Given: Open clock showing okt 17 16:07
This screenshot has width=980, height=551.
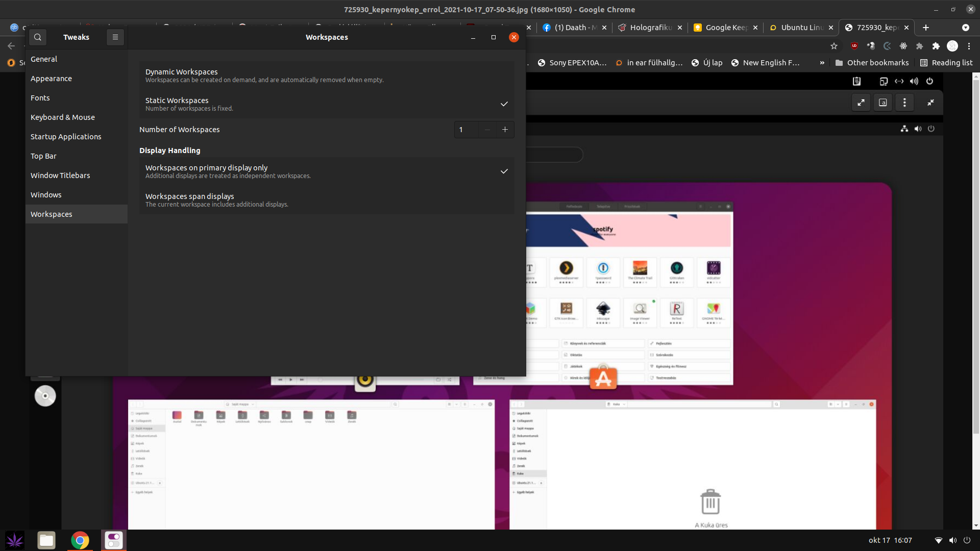Looking at the screenshot, I should [890, 540].
